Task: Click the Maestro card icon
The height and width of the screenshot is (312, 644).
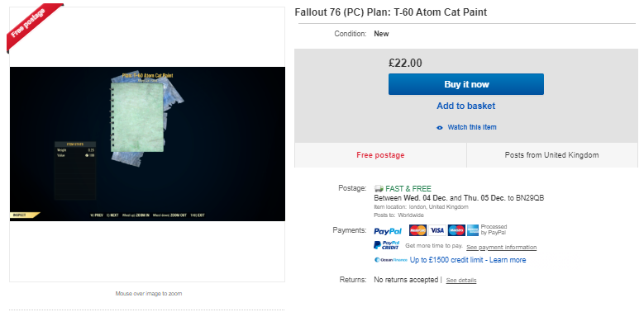Action: (456, 230)
